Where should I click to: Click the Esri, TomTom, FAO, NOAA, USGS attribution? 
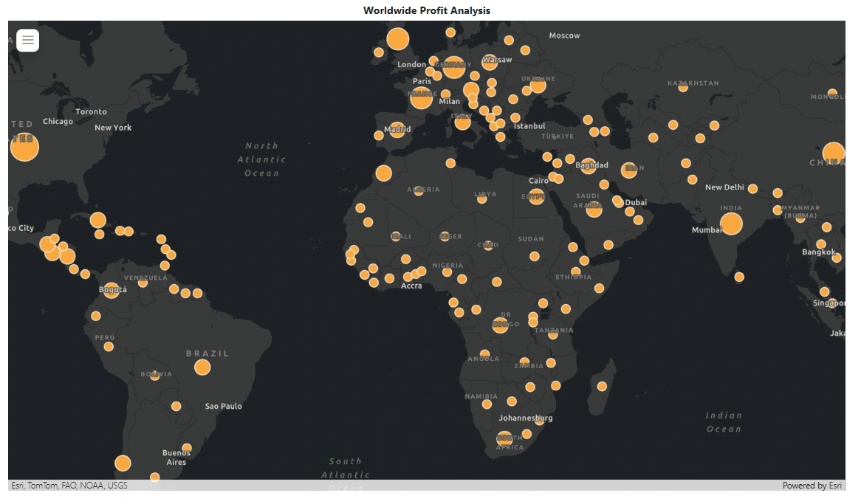[x=69, y=486]
